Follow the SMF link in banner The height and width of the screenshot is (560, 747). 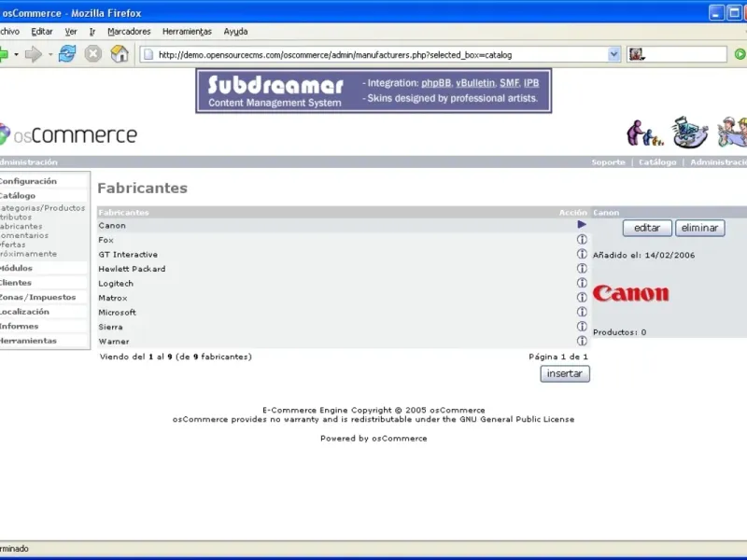509,83
